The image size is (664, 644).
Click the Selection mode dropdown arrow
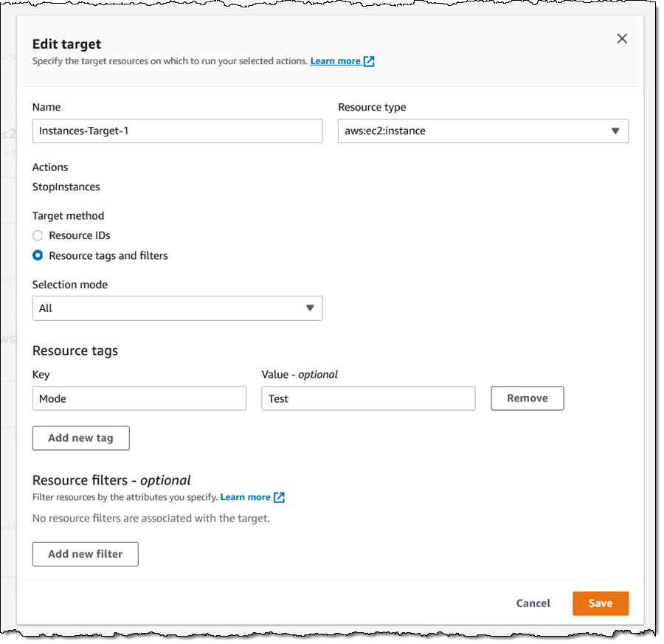coord(310,308)
